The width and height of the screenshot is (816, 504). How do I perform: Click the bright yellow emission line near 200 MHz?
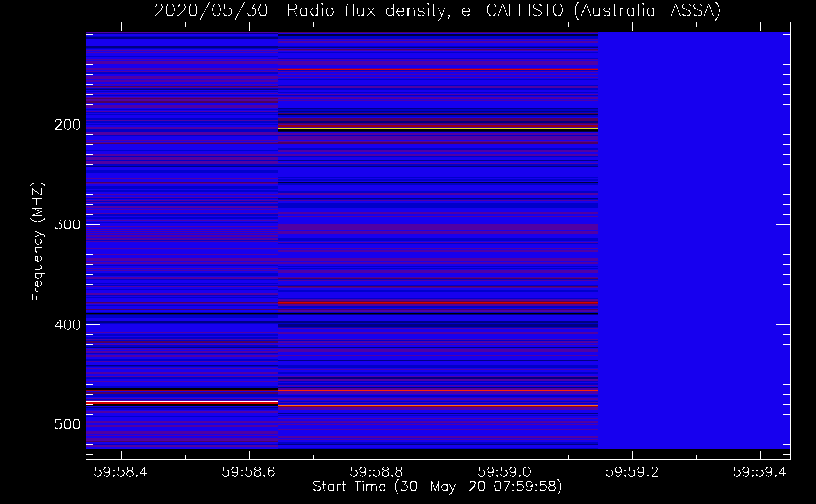pyautogui.click(x=438, y=129)
